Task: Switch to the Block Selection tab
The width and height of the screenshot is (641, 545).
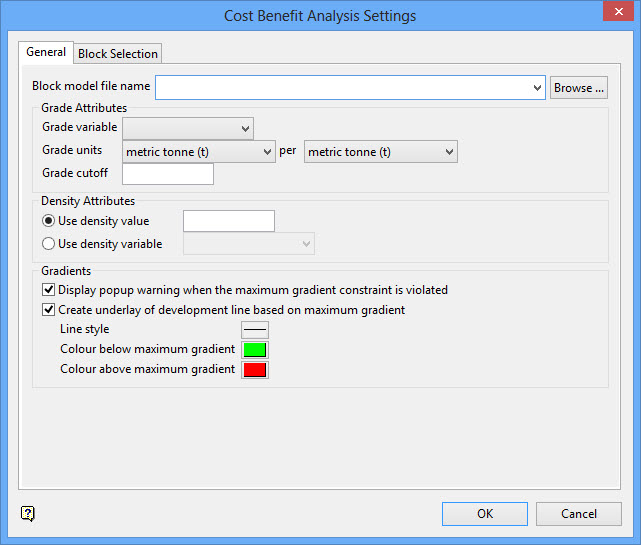Action: (x=118, y=54)
